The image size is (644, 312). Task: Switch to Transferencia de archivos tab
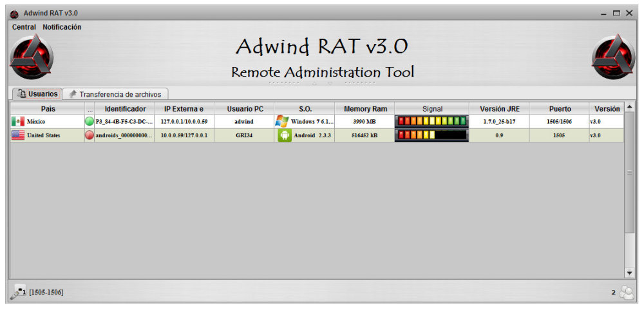click(x=115, y=94)
